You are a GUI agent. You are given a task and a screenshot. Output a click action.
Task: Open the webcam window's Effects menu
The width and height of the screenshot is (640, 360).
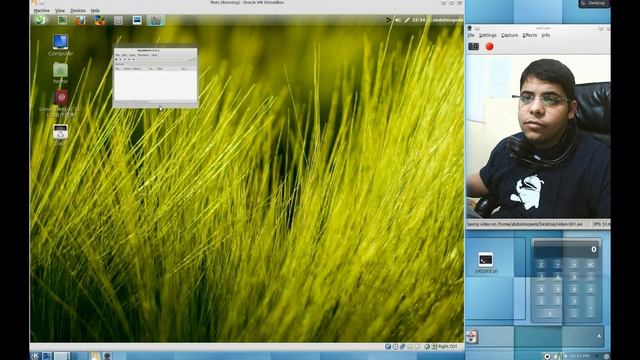(x=530, y=36)
